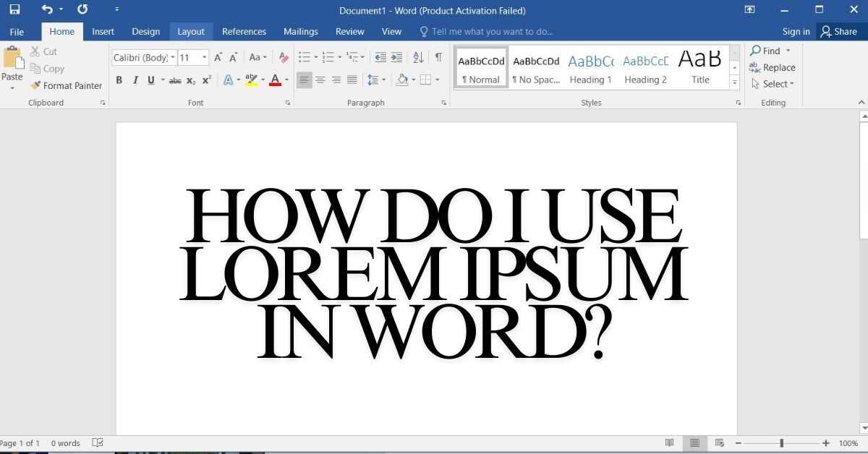Viewport: 868px width, 454px height.
Task: Click Sign in link
Action: coord(796,32)
